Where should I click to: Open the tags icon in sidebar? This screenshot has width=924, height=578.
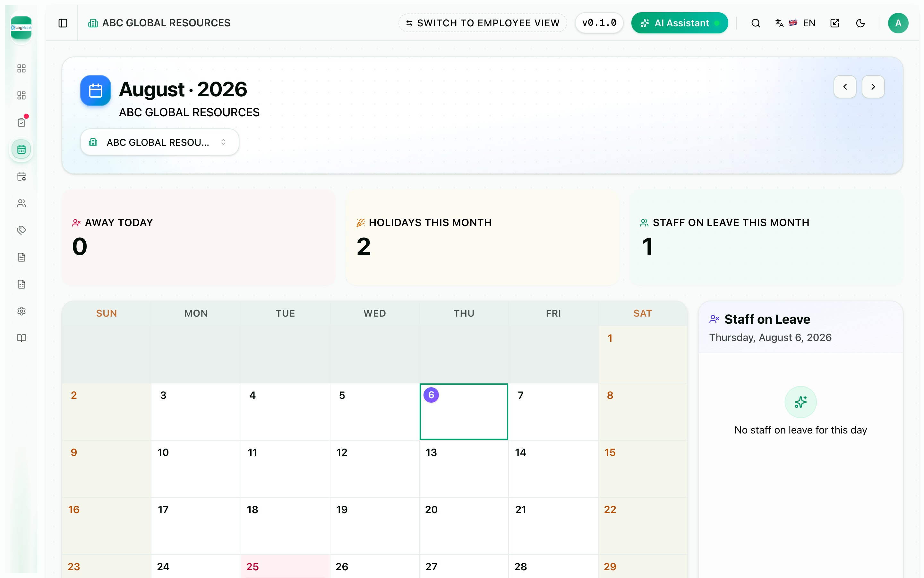21,230
